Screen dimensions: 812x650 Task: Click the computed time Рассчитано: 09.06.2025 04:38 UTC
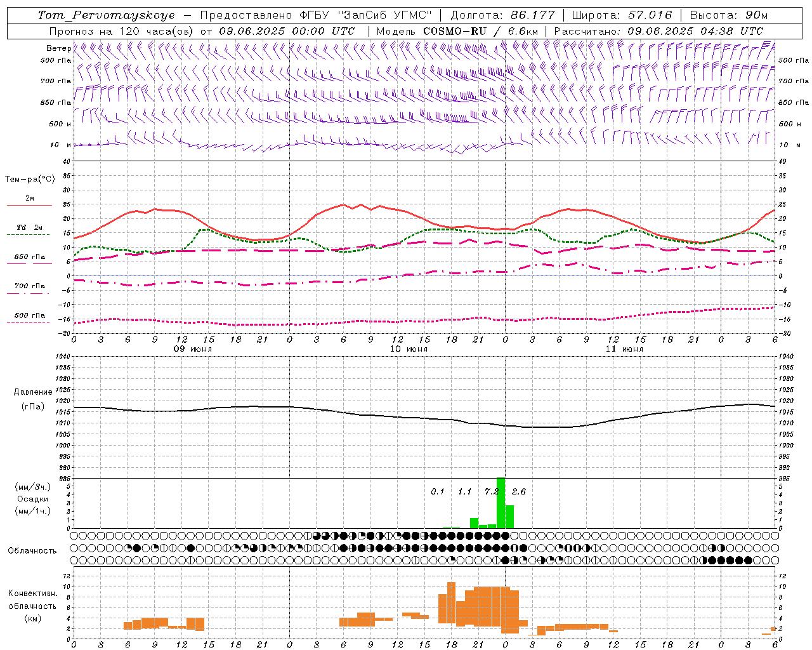pyautogui.click(x=658, y=31)
